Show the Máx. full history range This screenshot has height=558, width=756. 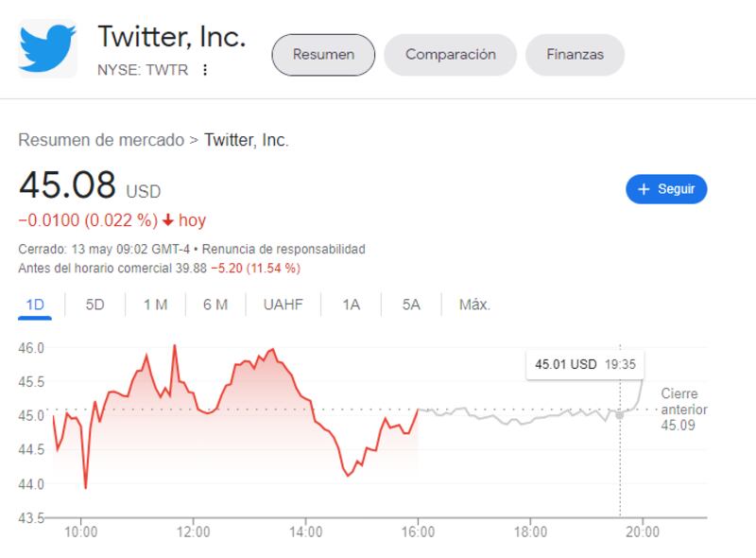coord(474,305)
